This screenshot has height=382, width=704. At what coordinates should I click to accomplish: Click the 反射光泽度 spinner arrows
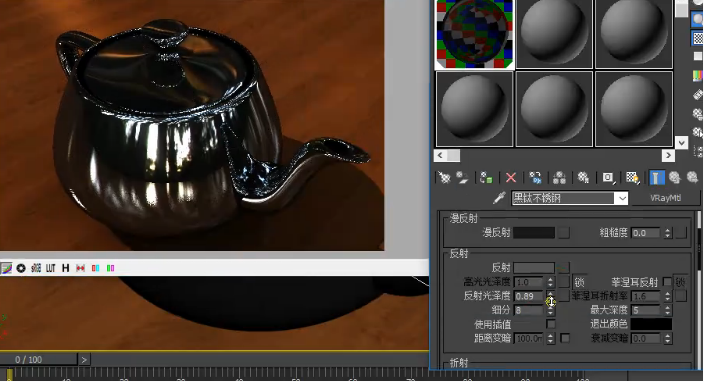550,296
